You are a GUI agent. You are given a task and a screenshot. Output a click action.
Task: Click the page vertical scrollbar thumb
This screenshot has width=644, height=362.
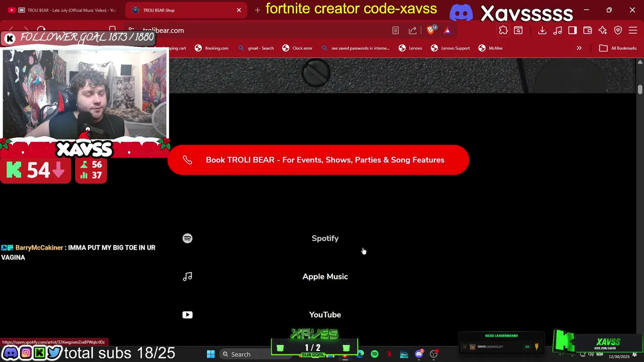pos(640,89)
